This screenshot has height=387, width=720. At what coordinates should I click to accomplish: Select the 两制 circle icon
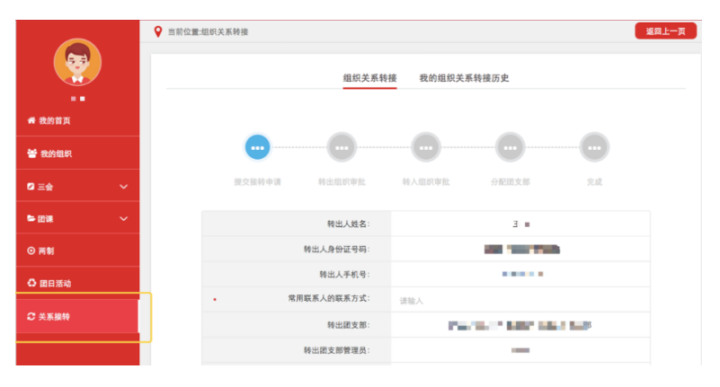coord(31,251)
